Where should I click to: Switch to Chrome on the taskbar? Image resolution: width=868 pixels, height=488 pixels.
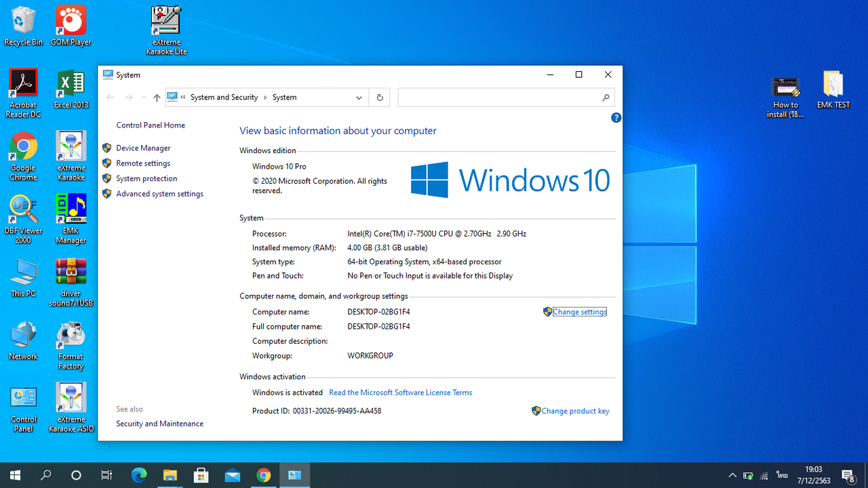tap(263, 475)
